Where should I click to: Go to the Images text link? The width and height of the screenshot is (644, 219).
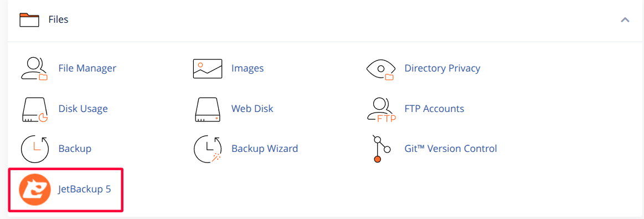[248, 68]
